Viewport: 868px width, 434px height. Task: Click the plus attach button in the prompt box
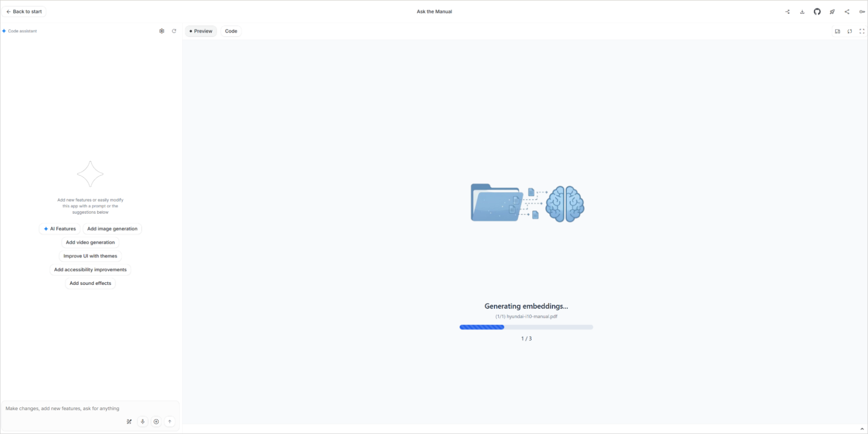(156, 421)
